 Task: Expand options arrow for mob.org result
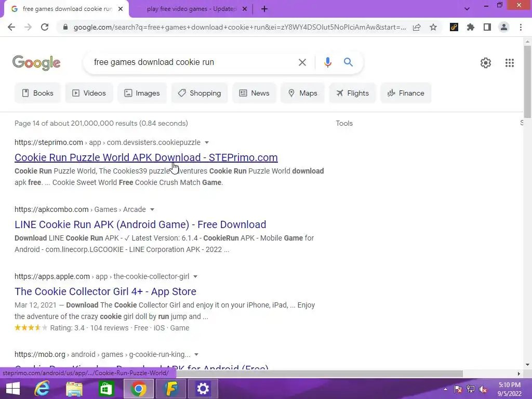pyautogui.click(x=196, y=354)
